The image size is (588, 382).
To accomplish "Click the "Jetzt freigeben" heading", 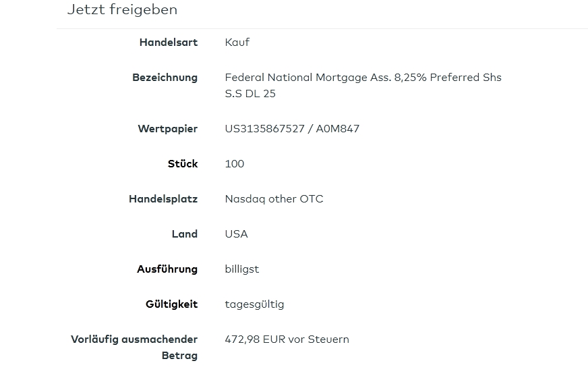I will click(122, 10).
